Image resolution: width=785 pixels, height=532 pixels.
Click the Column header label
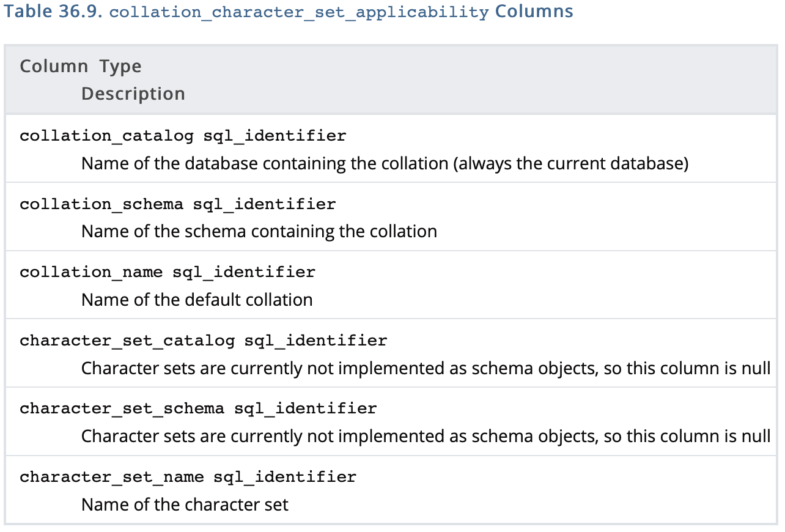tap(54, 66)
